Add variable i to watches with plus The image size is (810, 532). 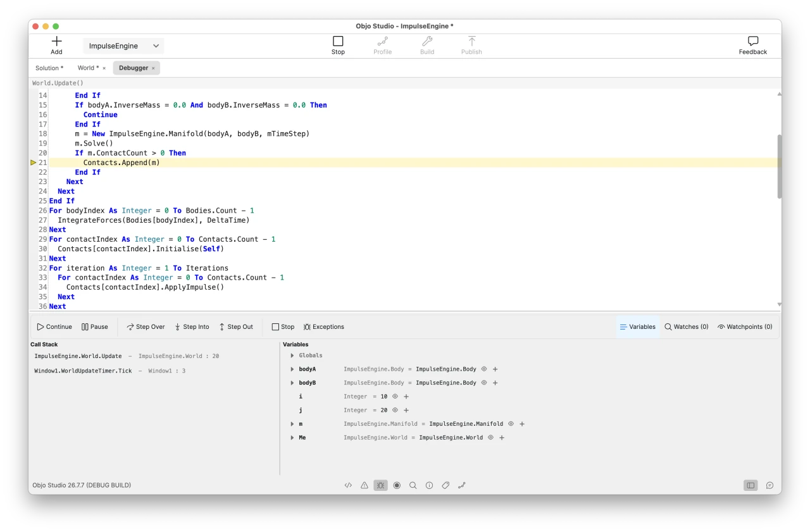coord(406,397)
